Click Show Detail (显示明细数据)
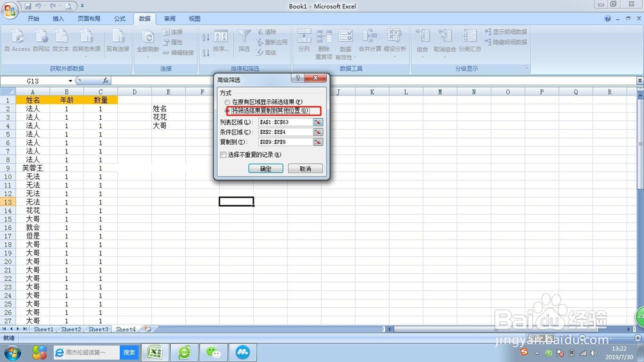Screen dimensions: 644x362 [x=506, y=32]
